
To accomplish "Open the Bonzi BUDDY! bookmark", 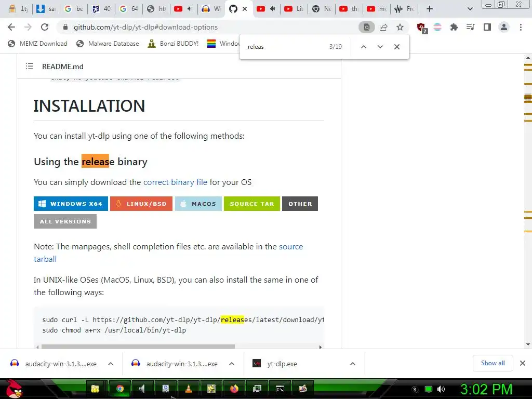I will (x=173, y=44).
